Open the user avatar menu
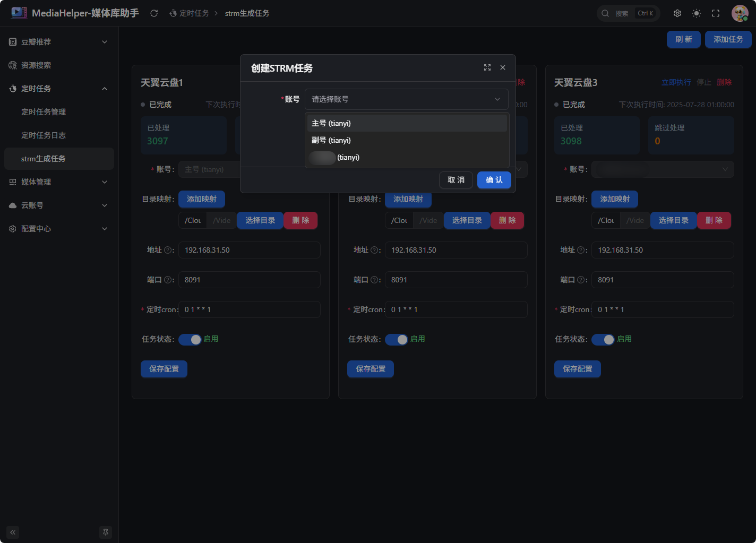 (740, 13)
